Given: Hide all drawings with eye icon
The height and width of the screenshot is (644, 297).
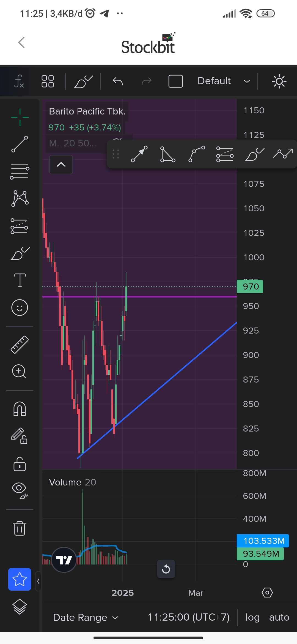Looking at the screenshot, I should tap(20, 490).
